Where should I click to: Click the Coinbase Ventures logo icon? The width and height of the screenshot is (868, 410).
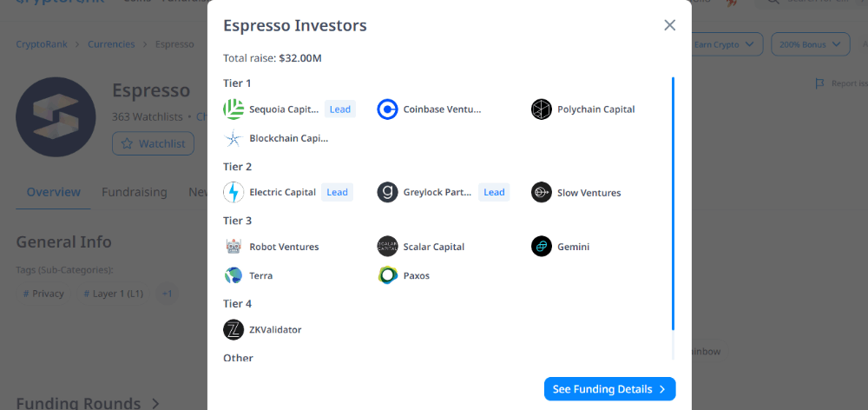coord(387,109)
